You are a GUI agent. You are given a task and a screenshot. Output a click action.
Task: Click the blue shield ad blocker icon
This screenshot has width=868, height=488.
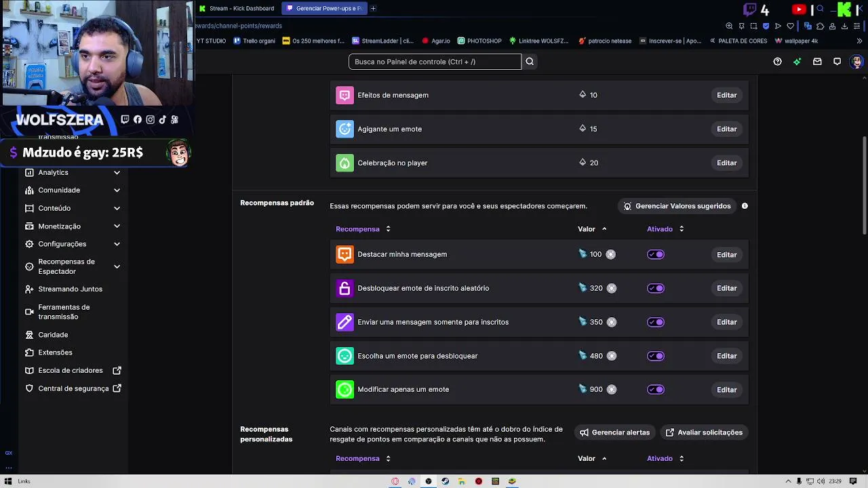point(766,26)
